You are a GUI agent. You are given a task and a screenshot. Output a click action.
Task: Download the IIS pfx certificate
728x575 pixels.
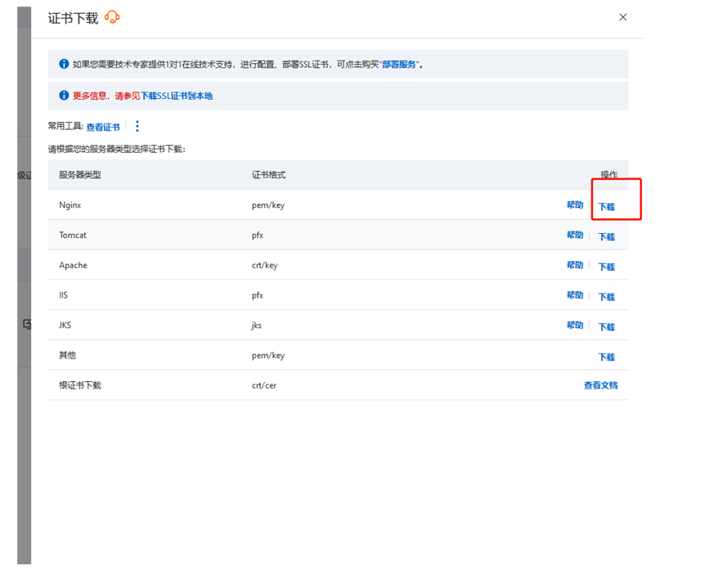coord(606,297)
